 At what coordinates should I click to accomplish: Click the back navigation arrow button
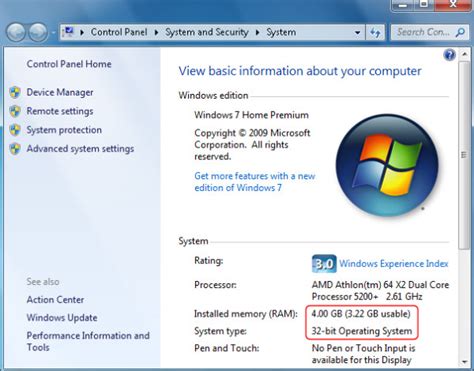[x=16, y=33]
